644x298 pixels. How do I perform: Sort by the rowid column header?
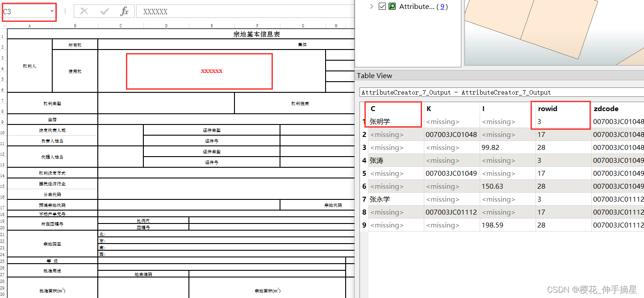pyautogui.click(x=547, y=108)
